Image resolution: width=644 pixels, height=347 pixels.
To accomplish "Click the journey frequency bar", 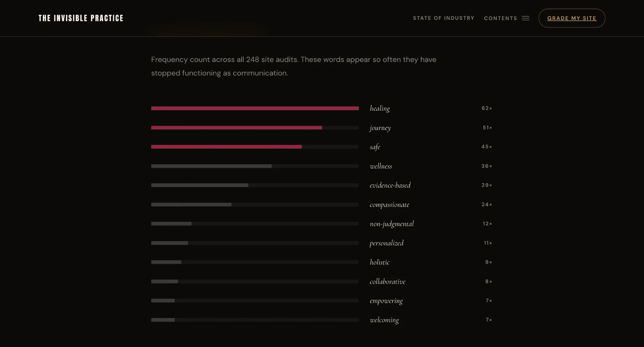I will [255, 128].
